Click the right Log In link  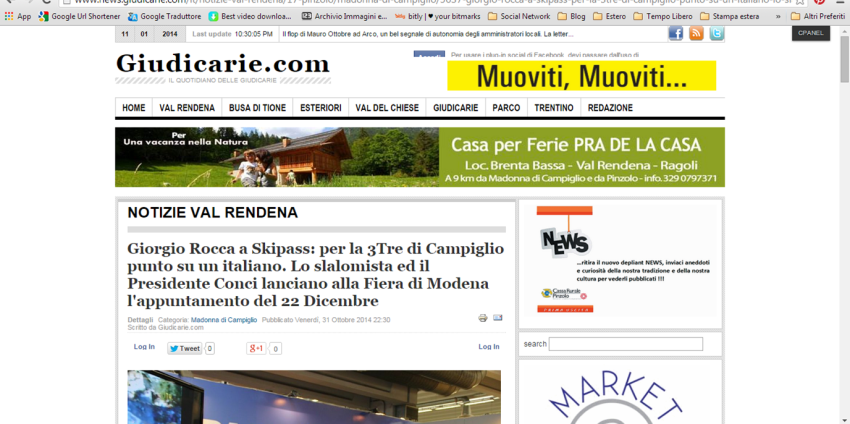click(x=488, y=346)
